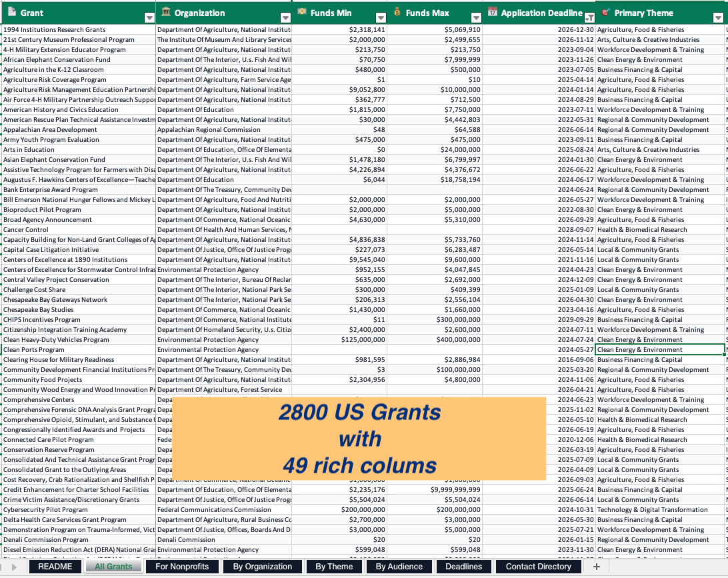The width and height of the screenshot is (728, 578).
Task: Click the Delta Health Care Services Grant Program cell
Action: coord(79,520)
